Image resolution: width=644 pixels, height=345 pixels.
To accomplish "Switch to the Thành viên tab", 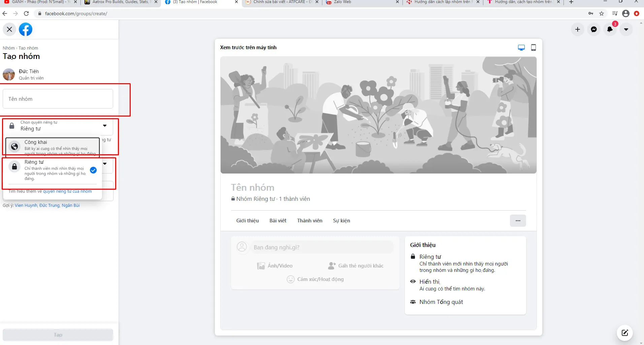I will coord(309,221).
